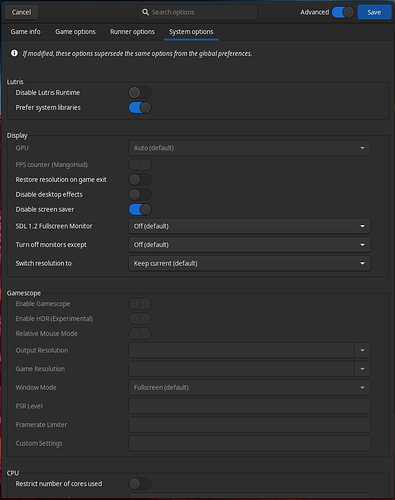This screenshot has width=395, height=500.
Task: Enable Restrict number of cores used
Action: pos(140,484)
